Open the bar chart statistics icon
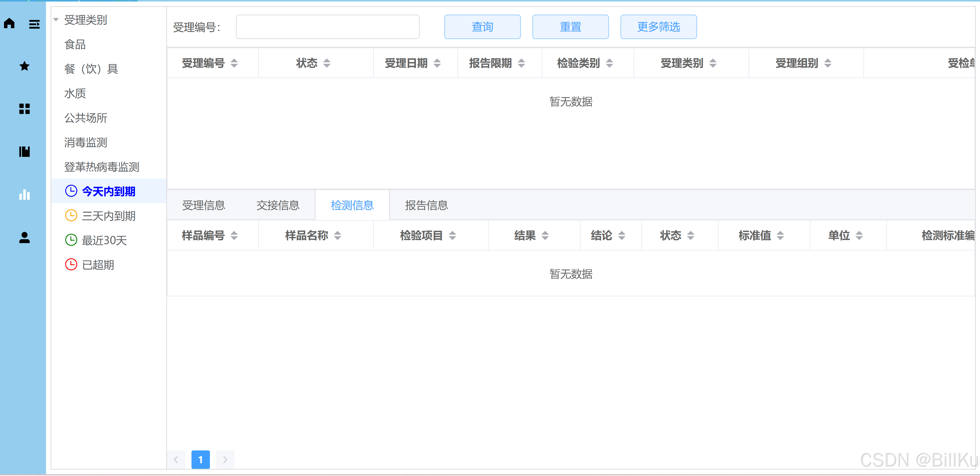The height and width of the screenshot is (476, 980). click(x=24, y=194)
